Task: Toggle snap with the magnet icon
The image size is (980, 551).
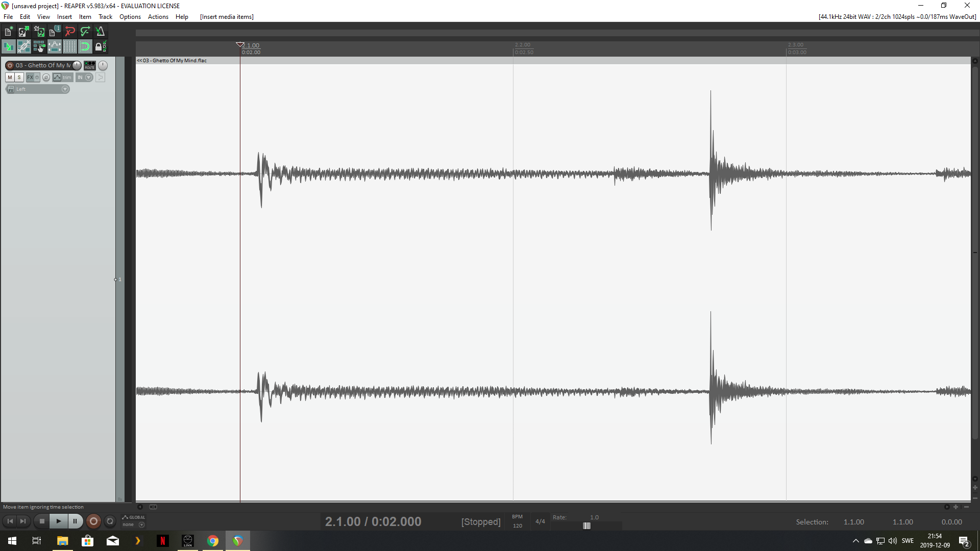Action: [85, 47]
